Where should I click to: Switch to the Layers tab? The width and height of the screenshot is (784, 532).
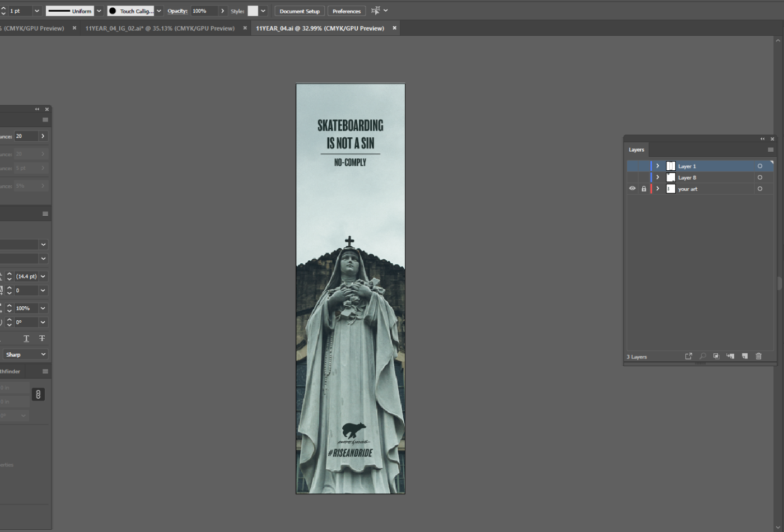tap(636, 150)
